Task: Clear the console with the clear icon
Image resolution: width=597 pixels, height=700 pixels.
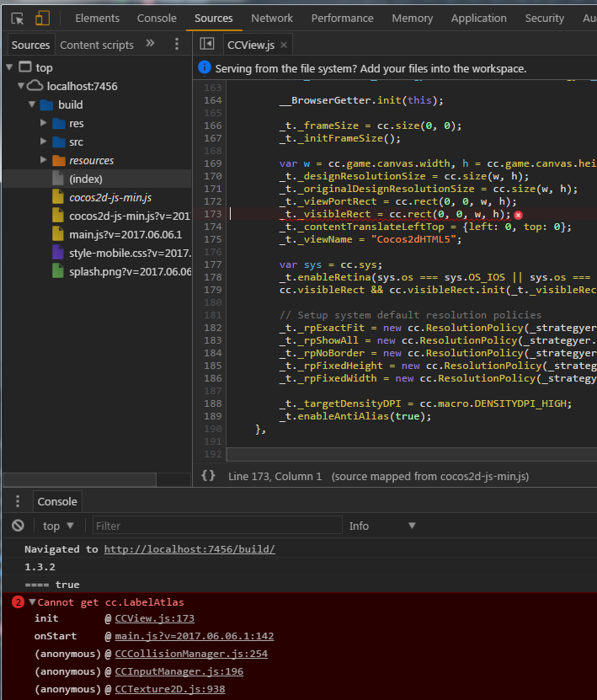Action: click(x=18, y=526)
